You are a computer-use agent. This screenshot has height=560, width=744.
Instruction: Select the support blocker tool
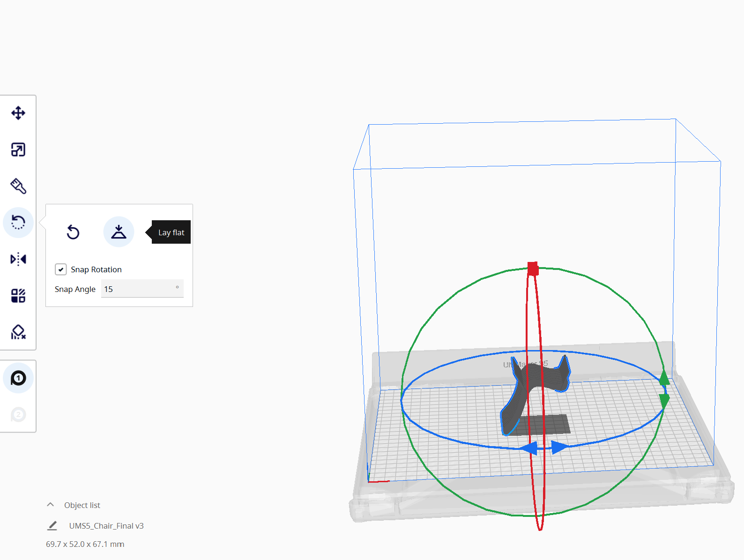click(18, 332)
